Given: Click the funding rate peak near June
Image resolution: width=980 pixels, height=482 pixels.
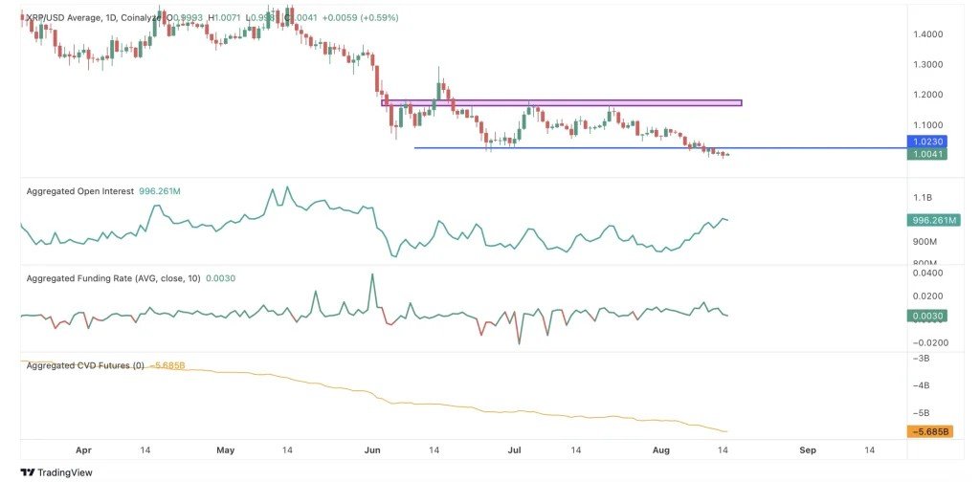Looking at the screenshot, I should [x=373, y=276].
